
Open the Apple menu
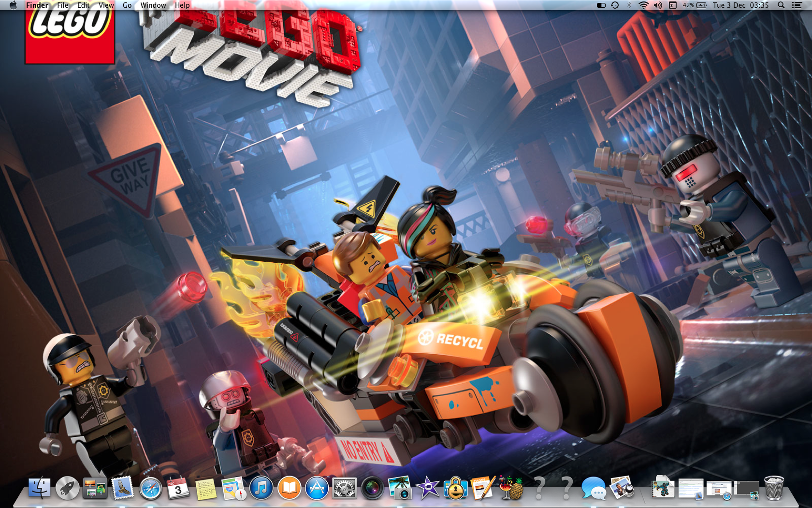tap(13, 5)
